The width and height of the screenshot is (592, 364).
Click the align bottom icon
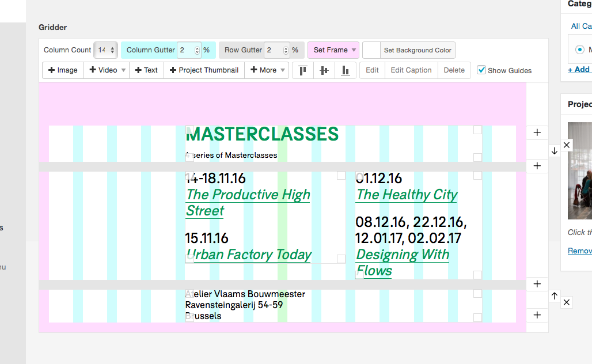tap(345, 70)
